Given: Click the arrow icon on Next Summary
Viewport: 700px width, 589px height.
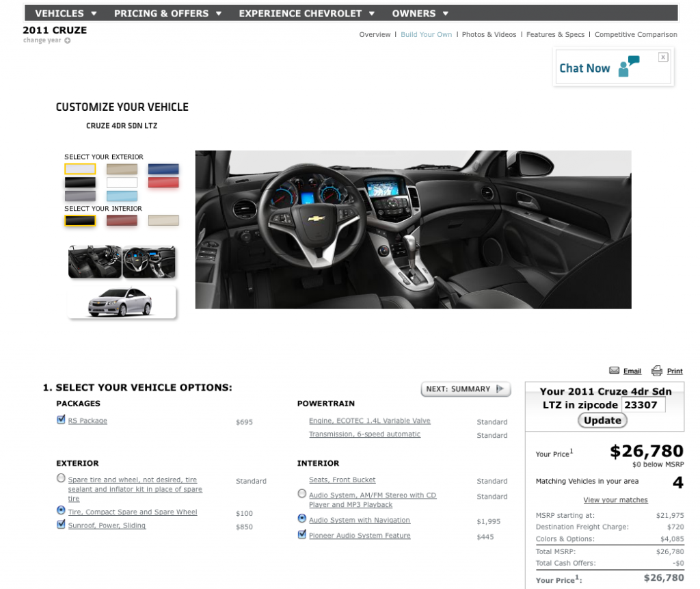Looking at the screenshot, I should (x=500, y=389).
